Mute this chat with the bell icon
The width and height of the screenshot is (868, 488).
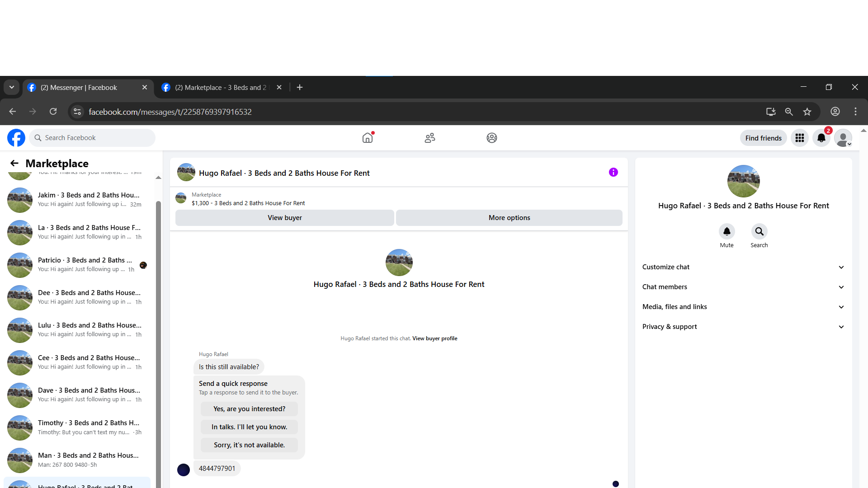click(727, 231)
